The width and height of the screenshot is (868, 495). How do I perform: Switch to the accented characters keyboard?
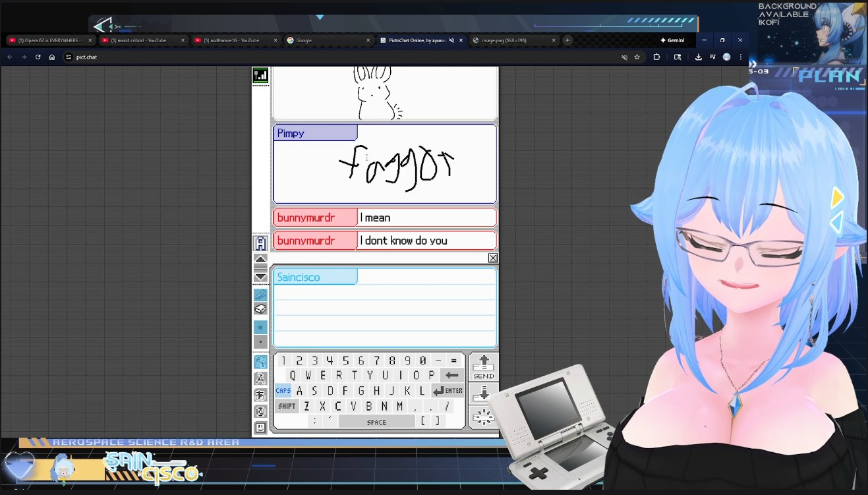tap(260, 378)
